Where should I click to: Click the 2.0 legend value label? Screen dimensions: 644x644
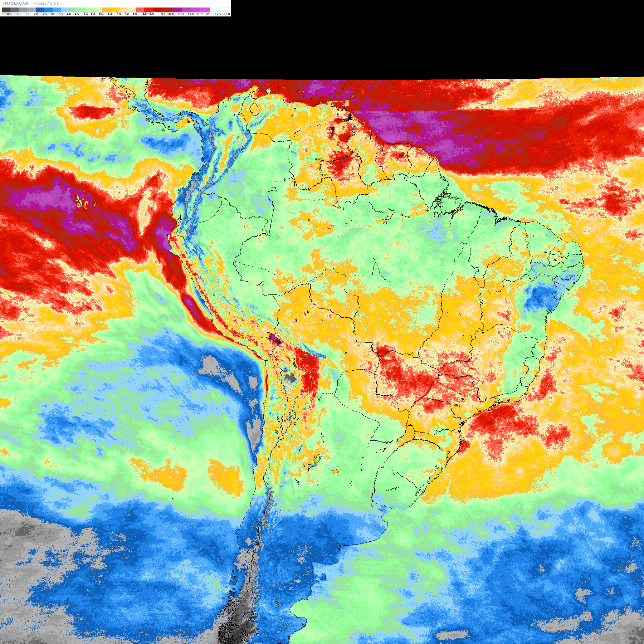36,14
